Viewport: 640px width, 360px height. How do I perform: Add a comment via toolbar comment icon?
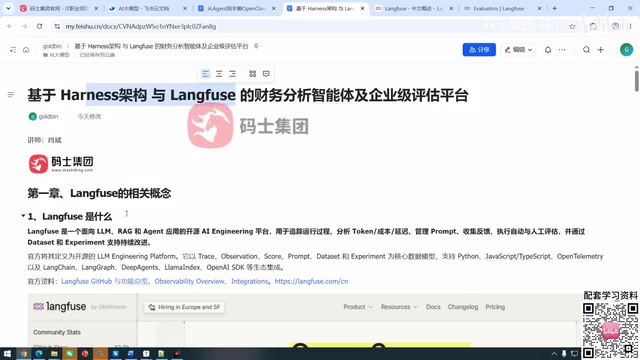pyautogui.click(x=266, y=73)
